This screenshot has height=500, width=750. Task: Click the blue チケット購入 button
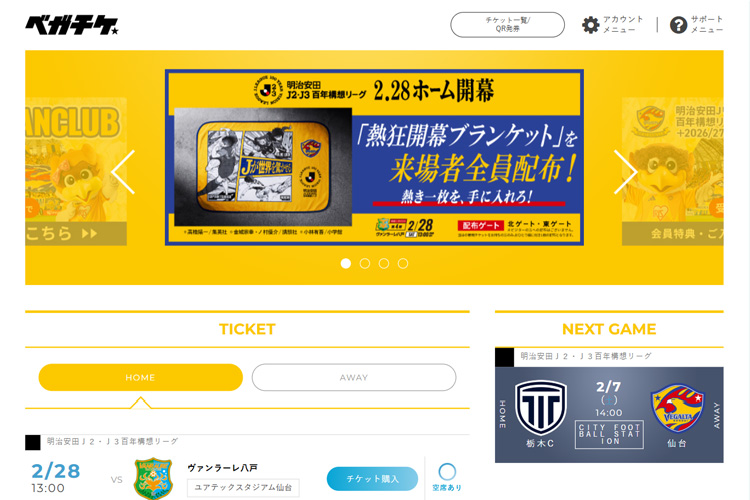pyautogui.click(x=372, y=478)
